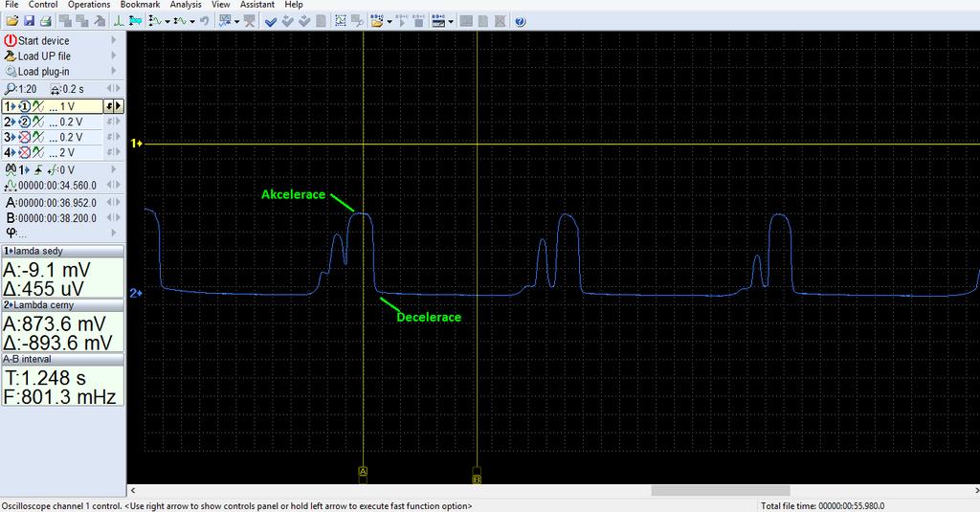Enable the crossed-out channel 4 icon
This screenshot has height=512, width=980.
[x=24, y=152]
